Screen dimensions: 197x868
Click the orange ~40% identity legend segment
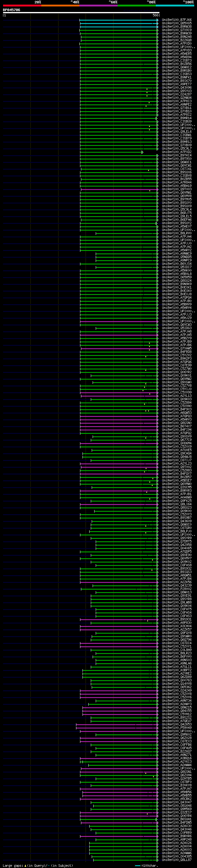pos(60,6)
